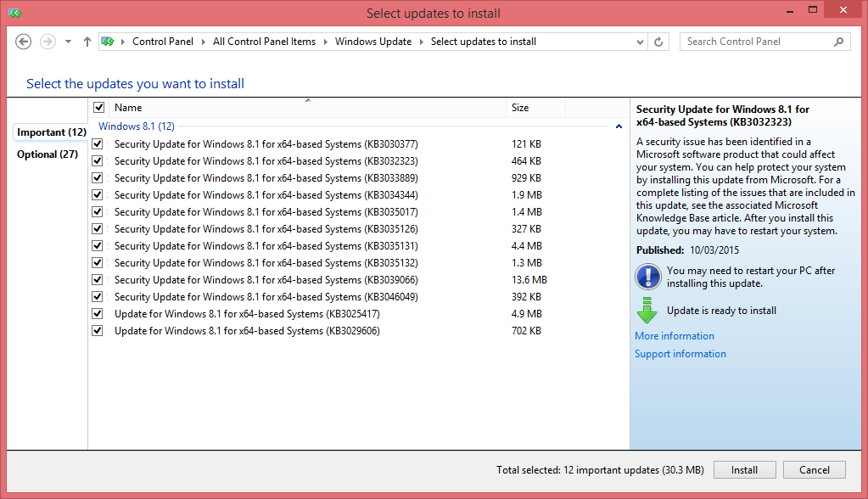Open breadcrumb arrow after Windows Update
The image size is (868, 499).
421,42
